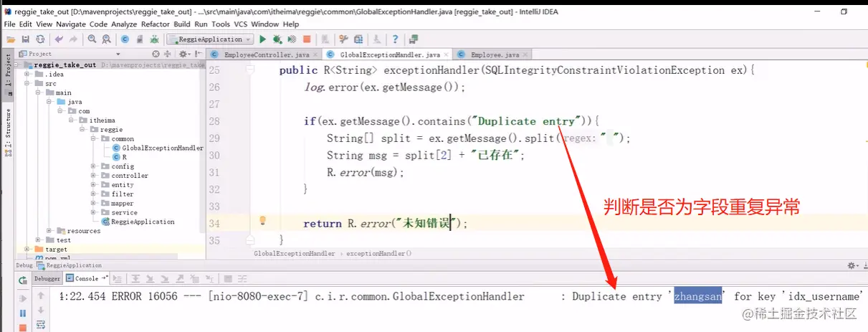Place cursor on editor line 31 R.error(msg)
The width and height of the screenshot is (868, 332).
(x=366, y=172)
